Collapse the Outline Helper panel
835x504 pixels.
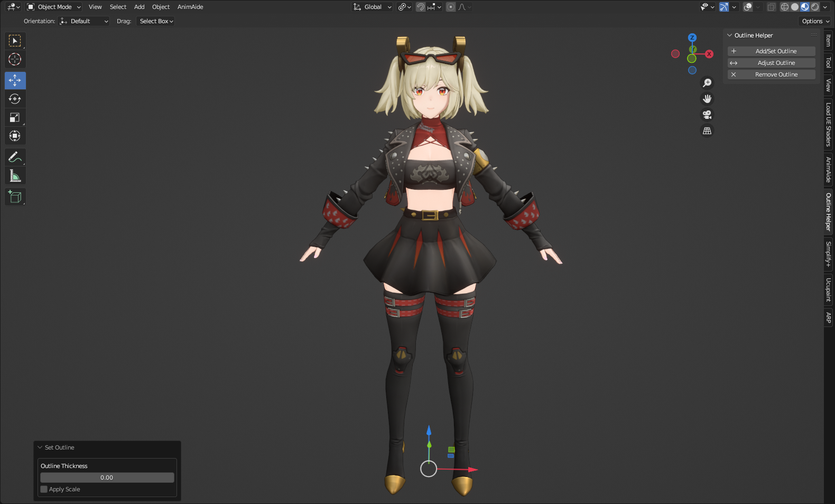point(730,35)
